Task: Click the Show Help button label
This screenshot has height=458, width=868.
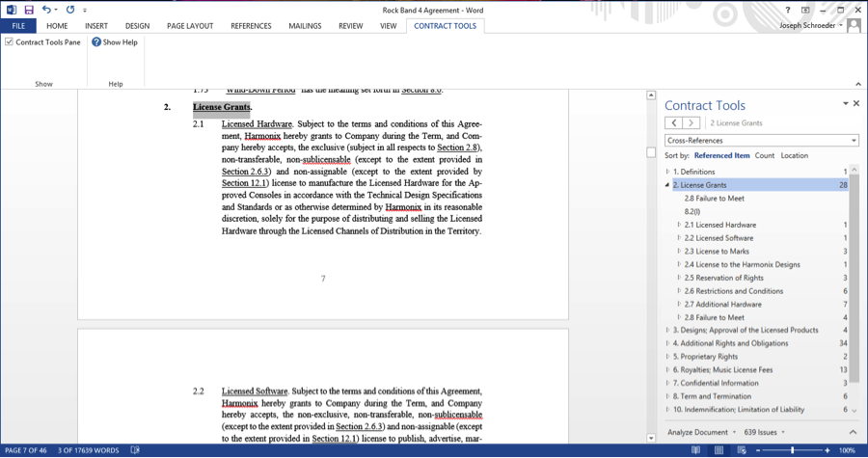Action: click(x=121, y=42)
